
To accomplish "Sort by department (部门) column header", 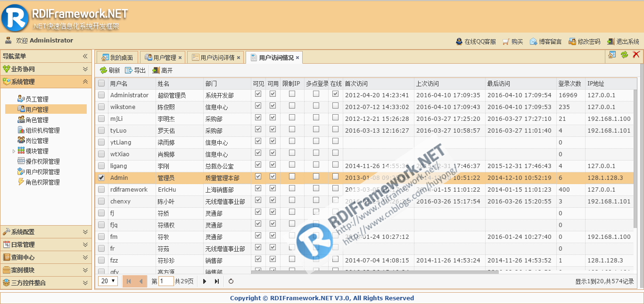I will click(x=227, y=84).
